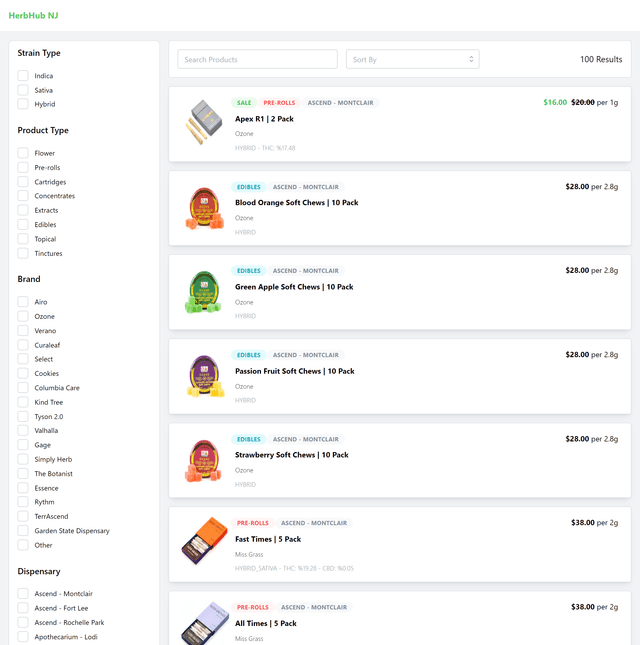The width and height of the screenshot is (640, 645).
Task: Filter by Ascend - Montclair dispensary
Action: pos(23,594)
